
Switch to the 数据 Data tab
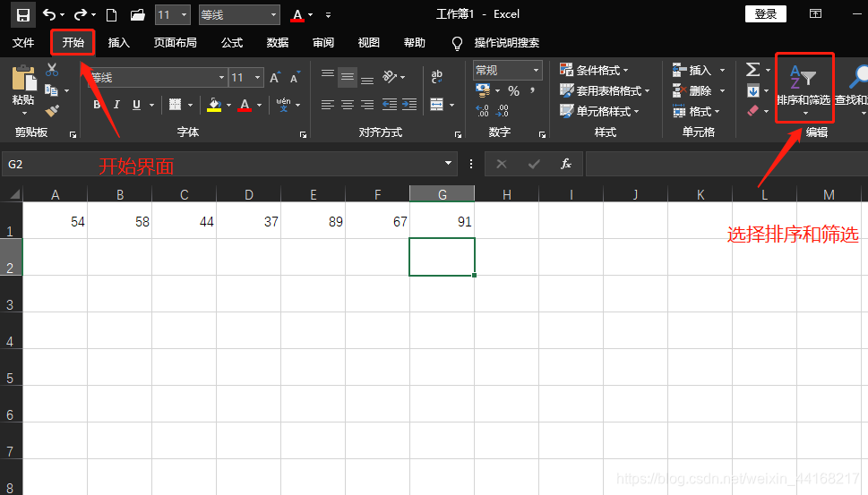click(278, 43)
